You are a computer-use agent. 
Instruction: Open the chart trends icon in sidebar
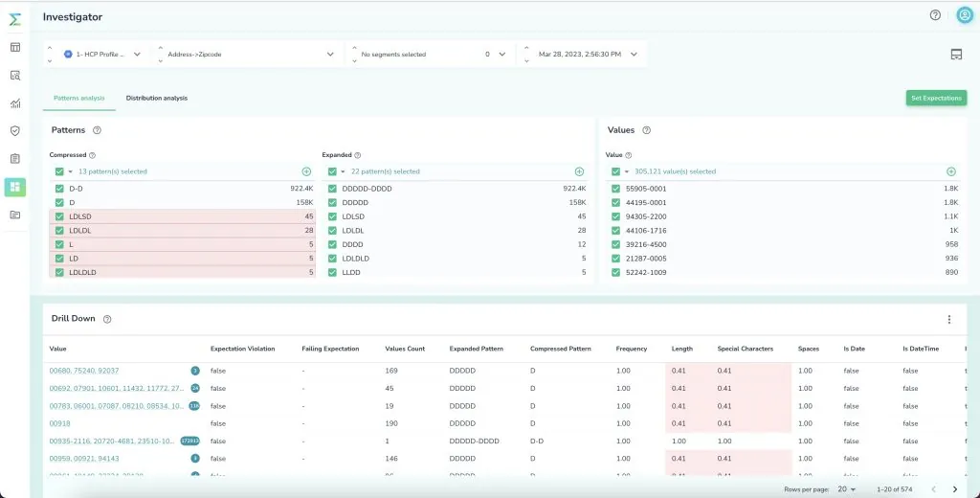pyautogui.click(x=15, y=103)
